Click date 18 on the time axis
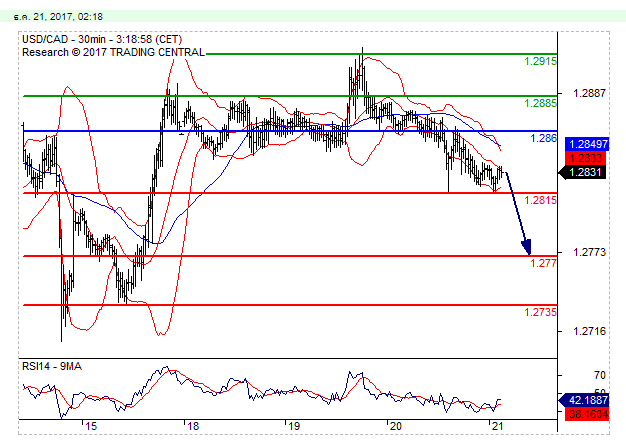This screenshot has width=626, height=442. click(x=193, y=426)
